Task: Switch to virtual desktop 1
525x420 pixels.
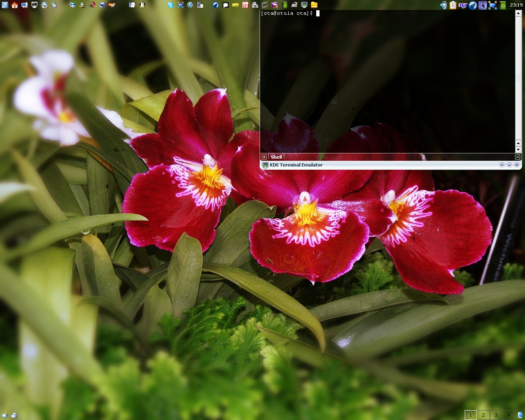Action: (470, 415)
